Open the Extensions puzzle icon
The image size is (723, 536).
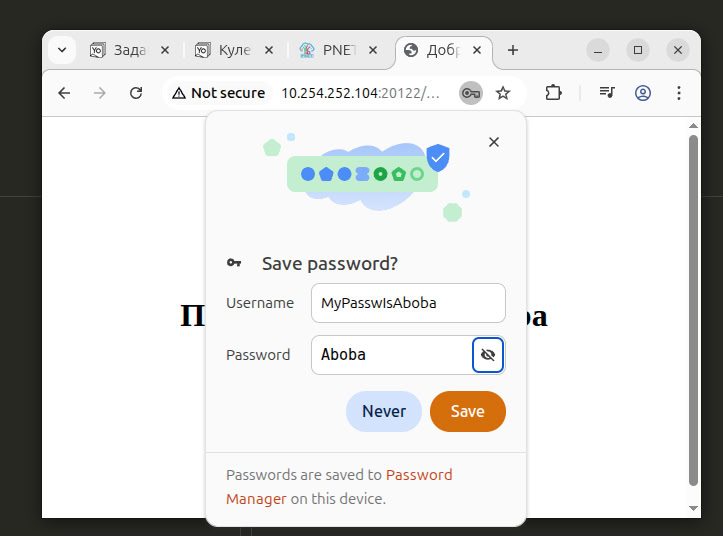pos(553,93)
